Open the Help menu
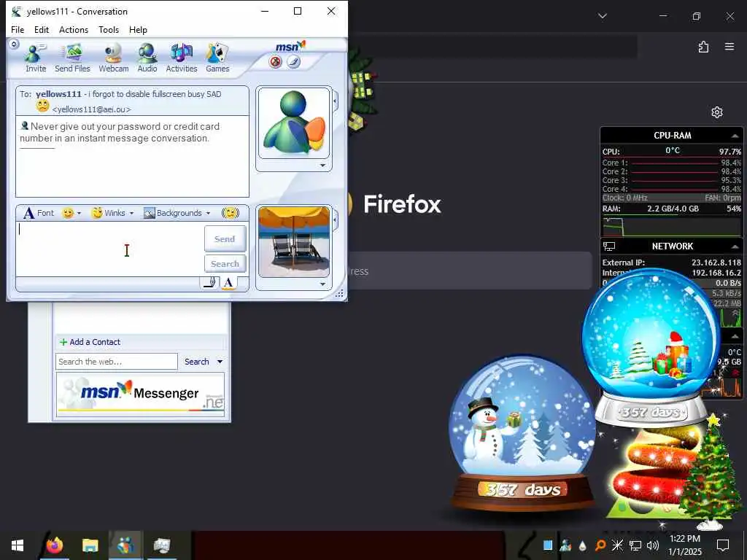Image resolution: width=747 pixels, height=560 pixels. [x=138, y=29]
